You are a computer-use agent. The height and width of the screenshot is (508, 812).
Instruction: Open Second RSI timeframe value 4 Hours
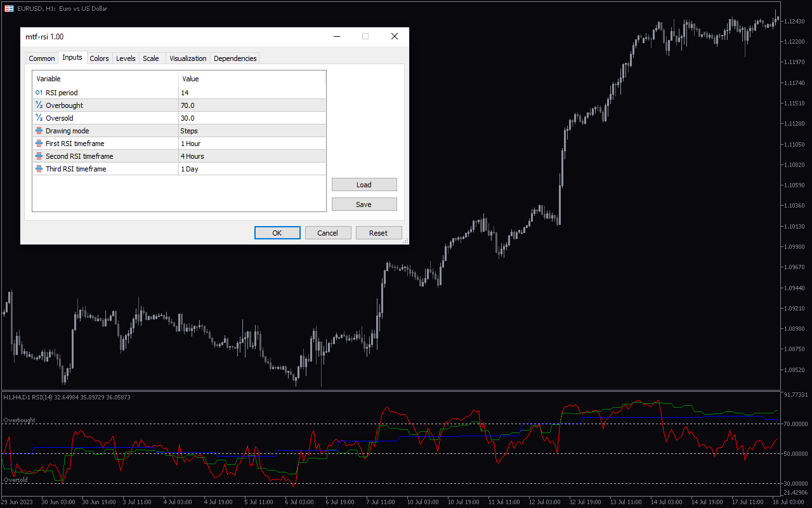252,156
